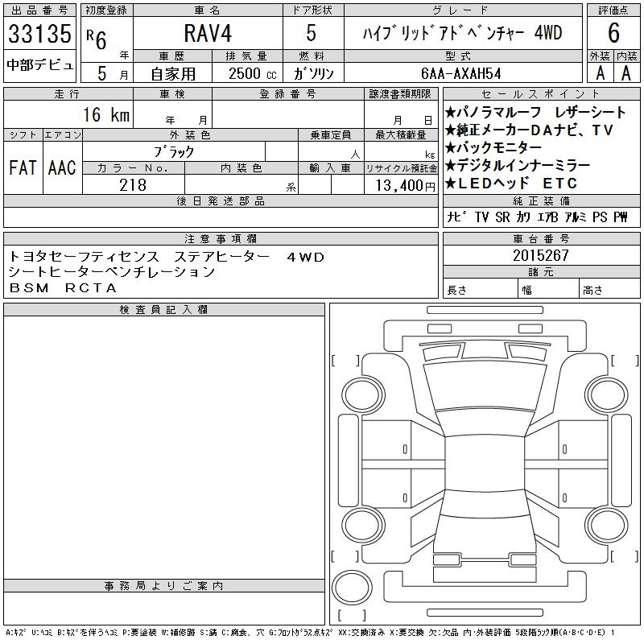
Task: Click the エアB airbag equipment code
Action: (x=547, y=217)
